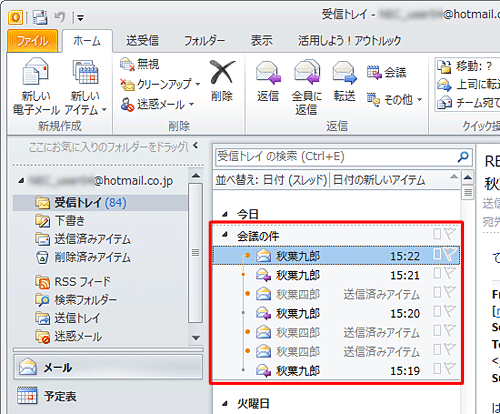Flag the 15:22 message from 秋葉九郎
The height and width of the screenshot is (414, 500).
coord(450,255)
